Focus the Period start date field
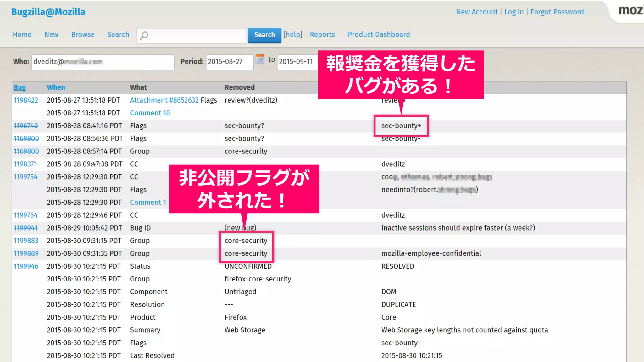Viewport: 644px width, 362px height. pyautogui.click(x=230, y=62)
